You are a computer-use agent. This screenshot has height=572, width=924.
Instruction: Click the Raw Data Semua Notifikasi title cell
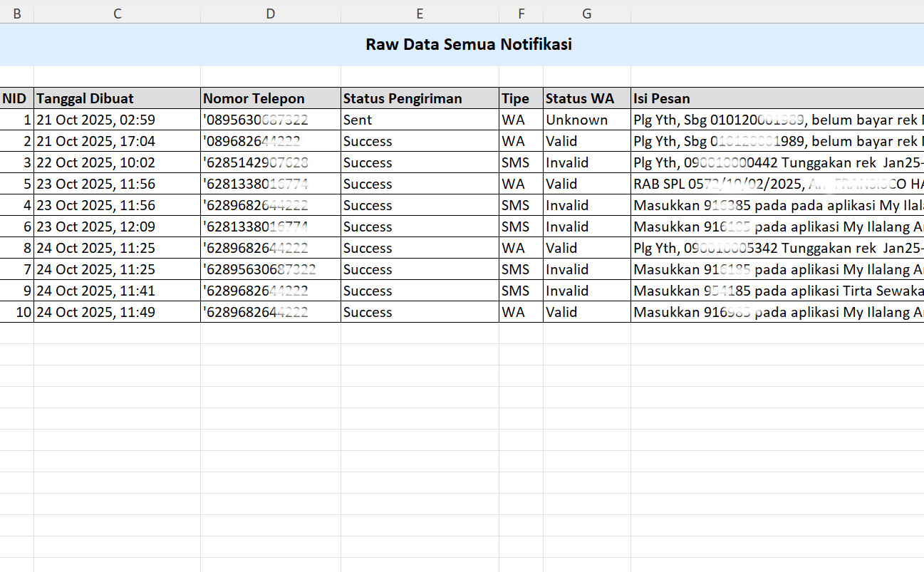[468, 45]
